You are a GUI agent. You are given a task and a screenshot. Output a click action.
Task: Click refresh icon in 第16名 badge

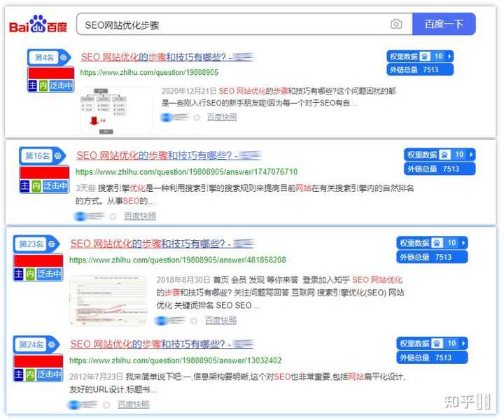[x=58, y=156]
